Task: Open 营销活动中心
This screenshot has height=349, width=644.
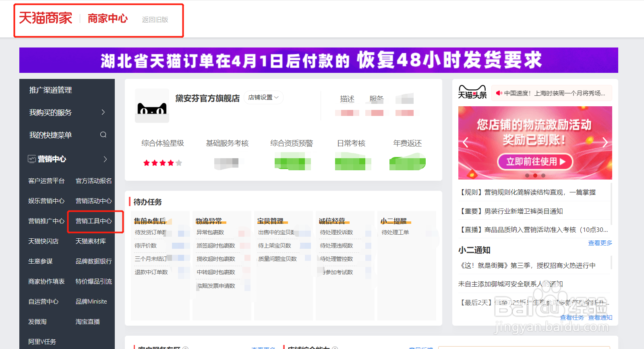Action: pos(94,201)
